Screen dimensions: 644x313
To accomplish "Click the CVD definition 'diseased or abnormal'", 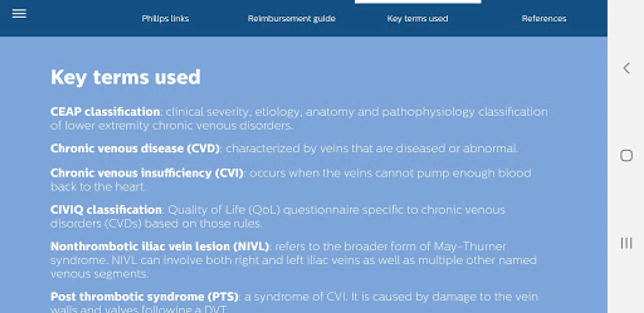I will [x=372, y=149].
